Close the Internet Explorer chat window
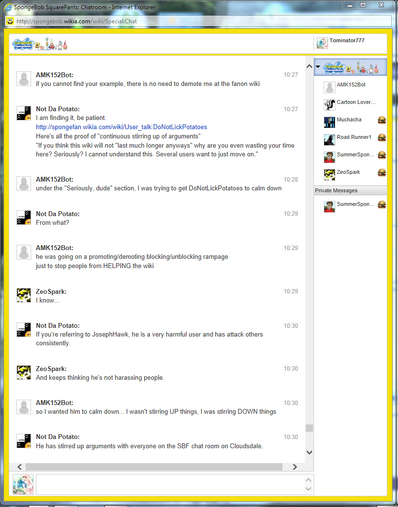Screen dimensions: 398x507 coord(382,5)
